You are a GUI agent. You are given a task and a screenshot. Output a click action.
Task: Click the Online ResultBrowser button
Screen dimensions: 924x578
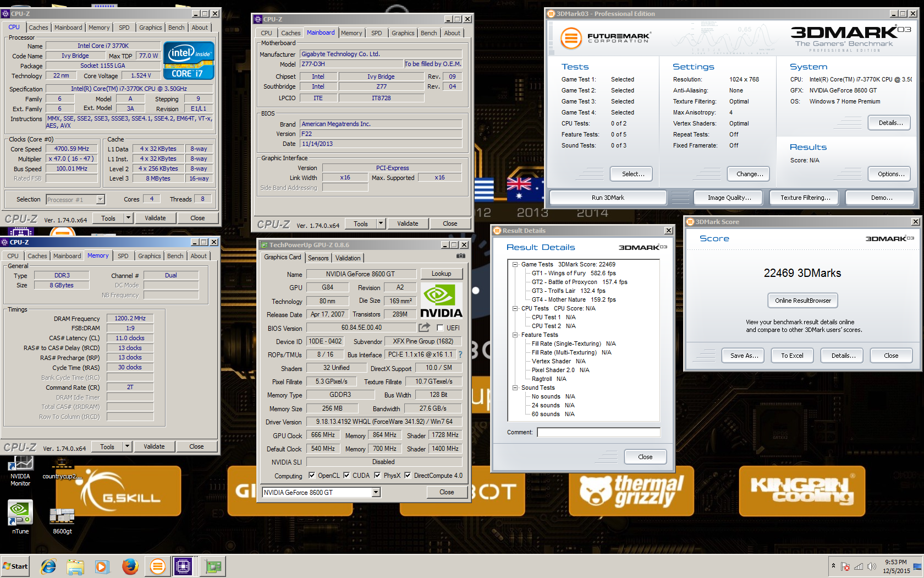[x=802, y=301]
